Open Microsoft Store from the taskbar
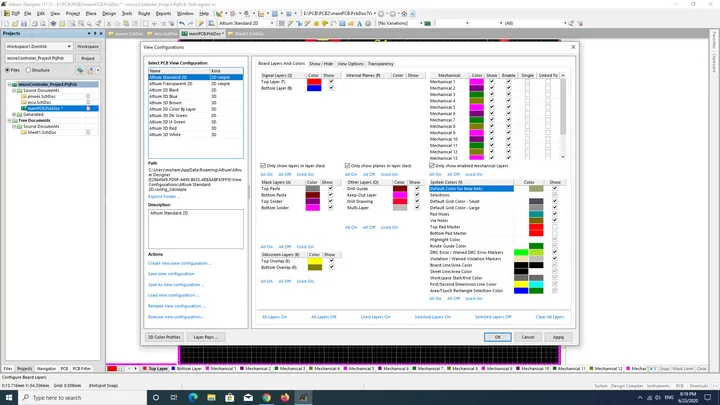Screen dimensions: 720x405 230,397
